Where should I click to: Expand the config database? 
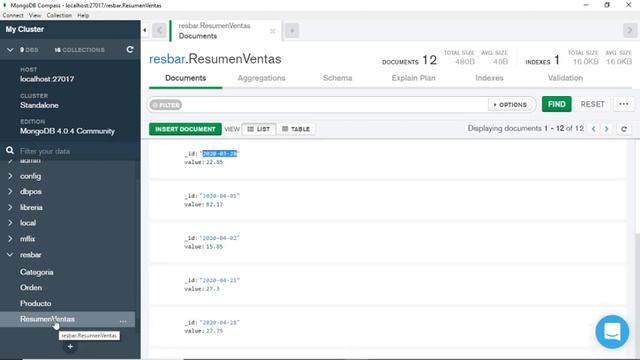click(10, 176)
